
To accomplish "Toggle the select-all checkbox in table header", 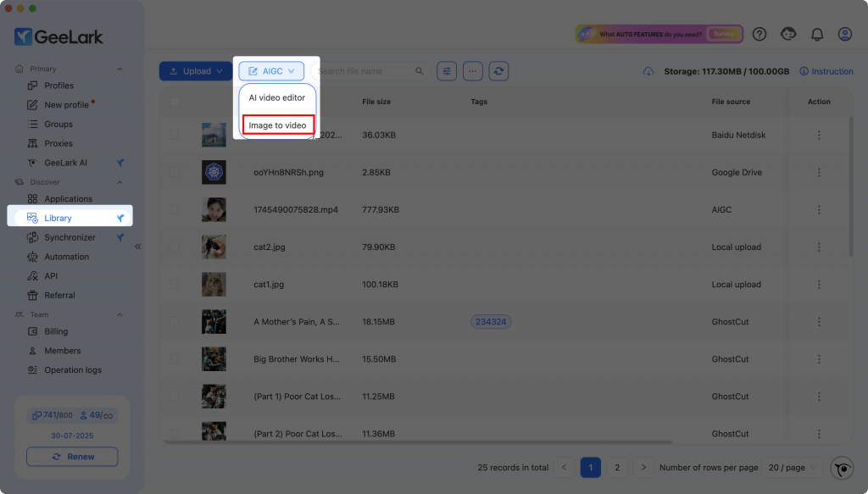I will 175,102.
